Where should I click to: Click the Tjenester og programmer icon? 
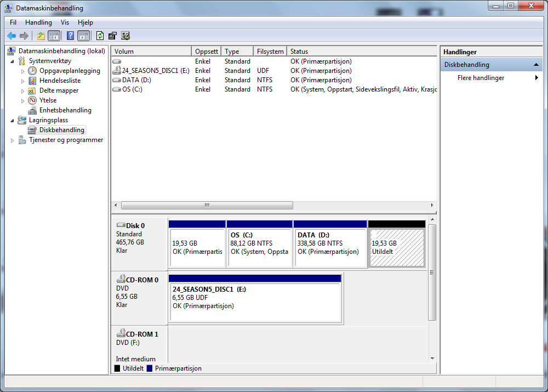click(22, 140)
